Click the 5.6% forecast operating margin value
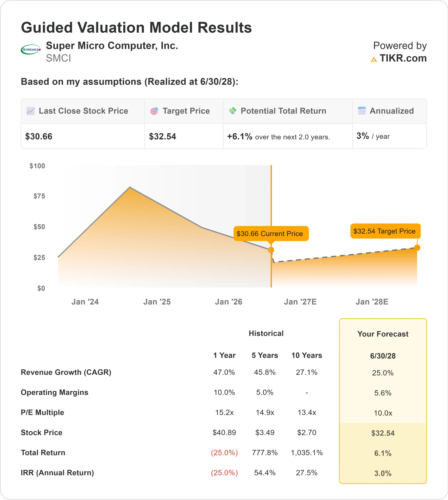 click(x=383, y=393)
